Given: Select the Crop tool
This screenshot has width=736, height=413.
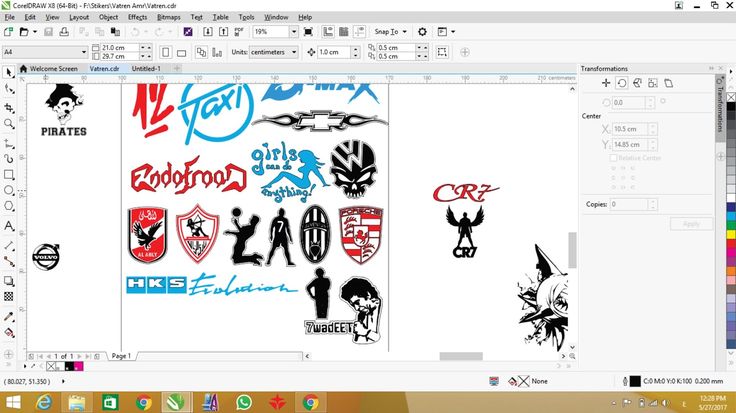Looking at the screenshot, I should pyautogui.click(x=8, y=107).
